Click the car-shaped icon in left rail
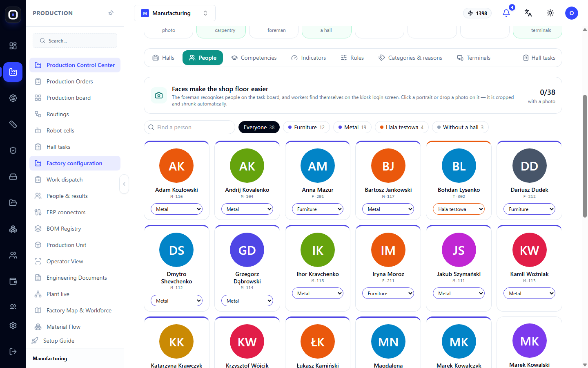The height and width of the screenshot is (368, 588). 13,177
